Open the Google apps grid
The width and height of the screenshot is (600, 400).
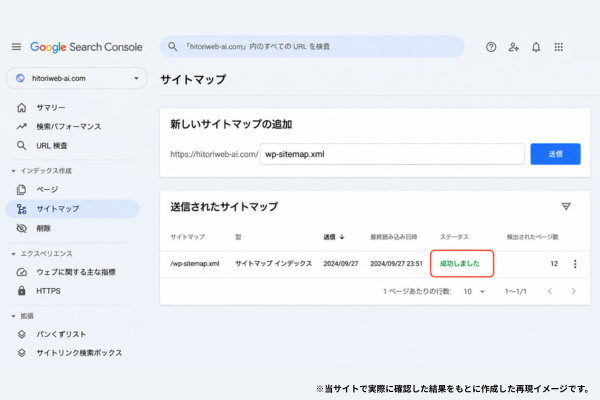pos(559,47)
